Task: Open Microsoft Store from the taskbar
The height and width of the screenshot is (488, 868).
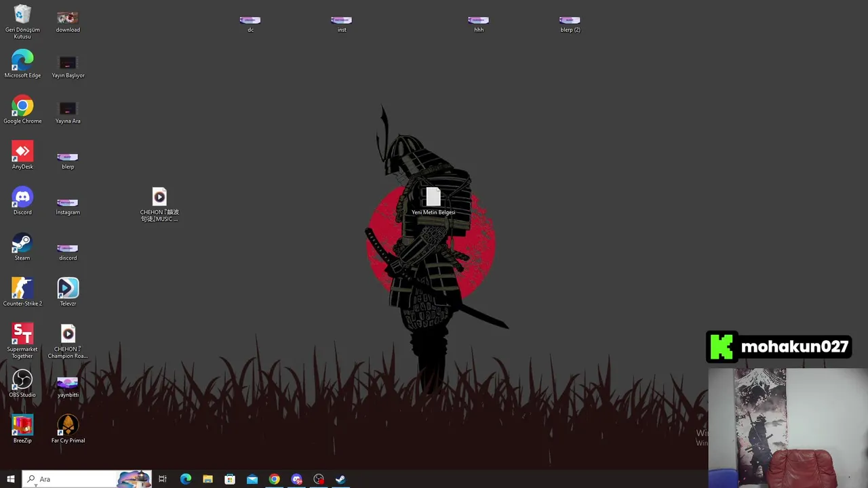Action: coord(230,479)
